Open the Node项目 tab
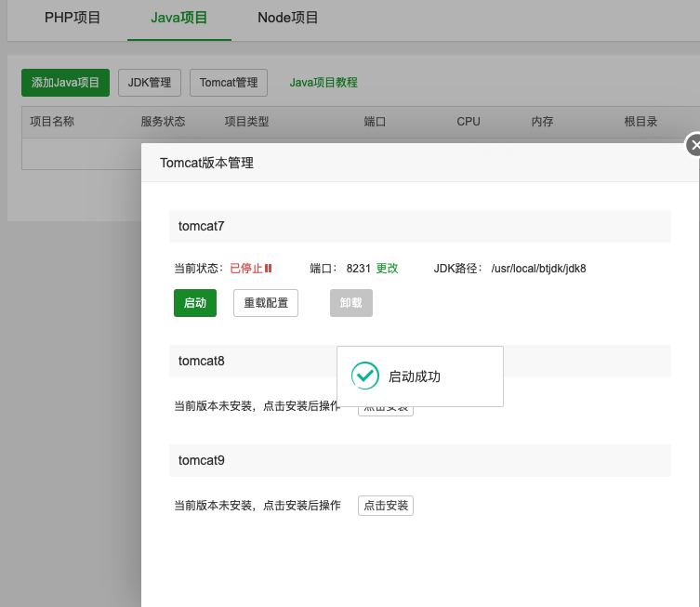 (x=288, y=18)
